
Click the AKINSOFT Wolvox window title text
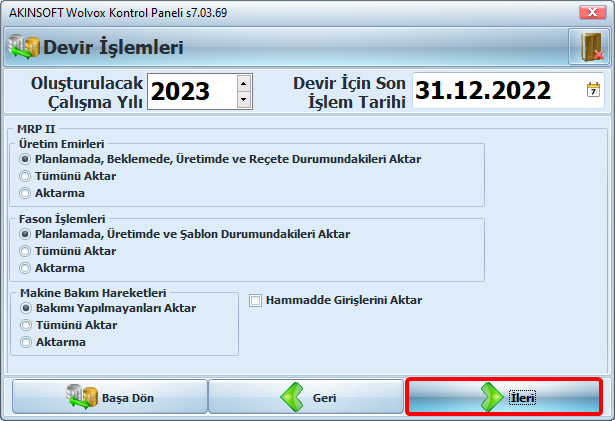coord(118,13)
